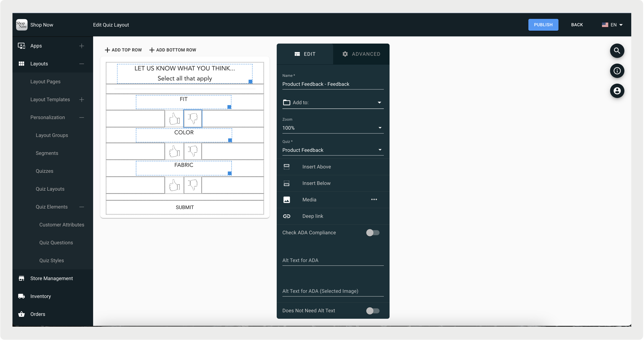Viewport: 644px width, 340px height.
Task: Select the thumbs-down icon under COLOR
Action: [x=193, y=151]
